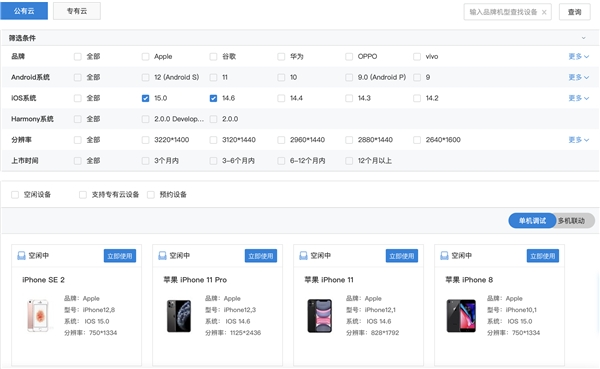The height and width of the screenshot is (369, 600).
Task: Check the 华为 brand checkbox
Action: (x=281, y=57)
